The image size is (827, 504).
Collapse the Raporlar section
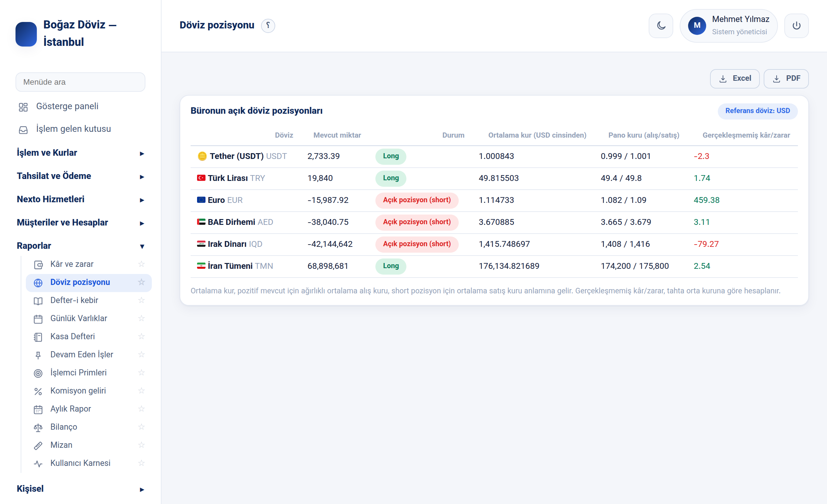coord(80,246)
